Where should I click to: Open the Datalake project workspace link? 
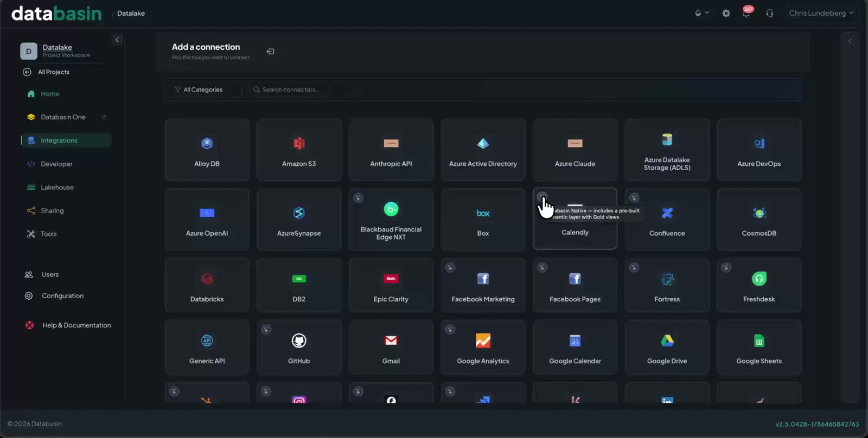[57, 47]
